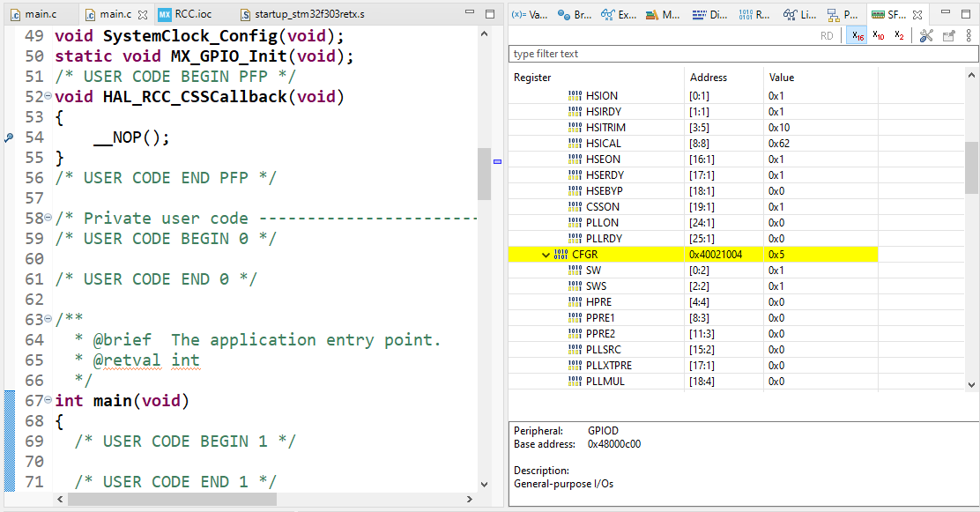The width and height of the screenshot is (980, 512).
Task: Collapse the CFGR register node
Action: (x=546, y=255)
